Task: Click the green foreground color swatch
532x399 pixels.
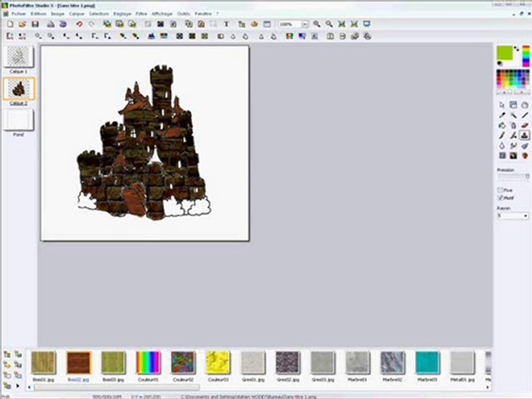Action: pyautogui.click(x=504, y=53)
